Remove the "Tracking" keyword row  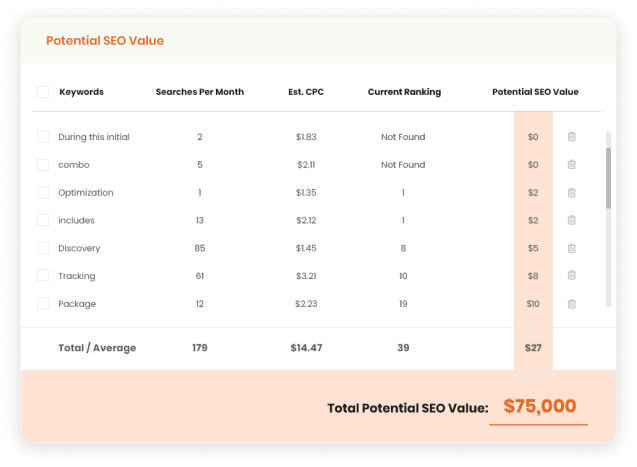(x=572, y=276)
